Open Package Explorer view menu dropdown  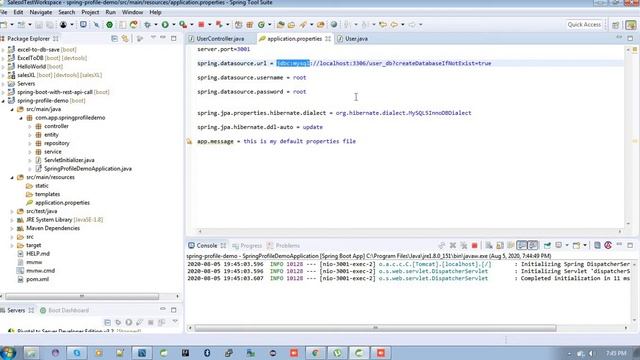point(153,38)
